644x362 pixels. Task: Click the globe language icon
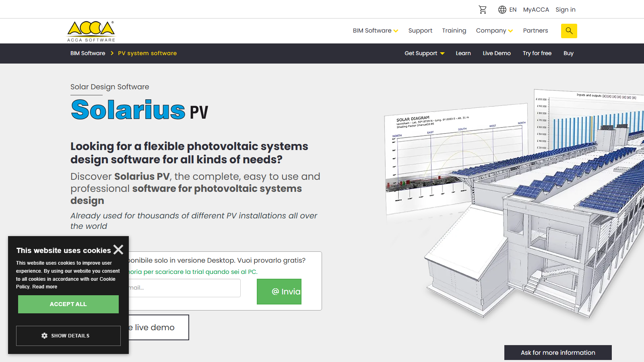pyautogui.click(x=502, y=10)
